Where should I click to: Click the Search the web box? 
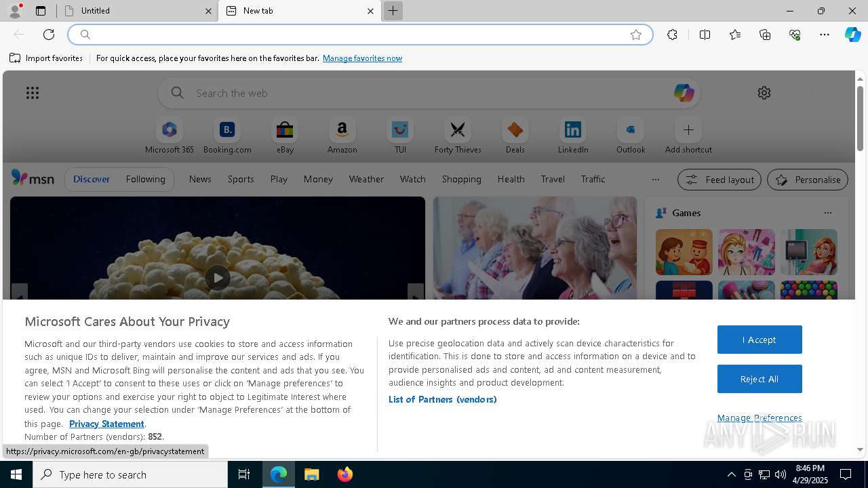tap(429, 93)
